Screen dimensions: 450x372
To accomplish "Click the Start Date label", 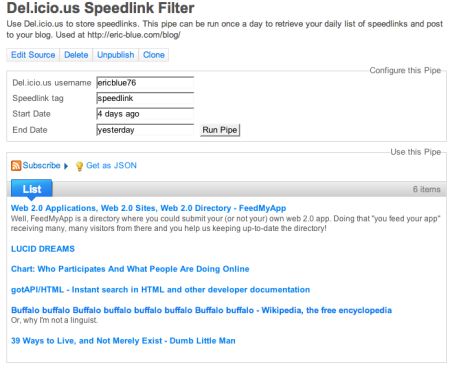I will (31, 114).
